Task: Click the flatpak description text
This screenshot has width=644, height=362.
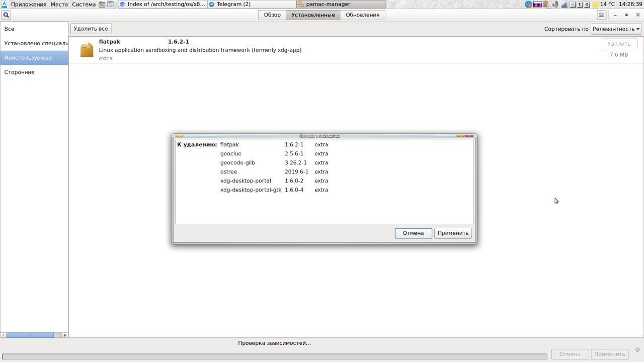Action: [x=200, y=50]
